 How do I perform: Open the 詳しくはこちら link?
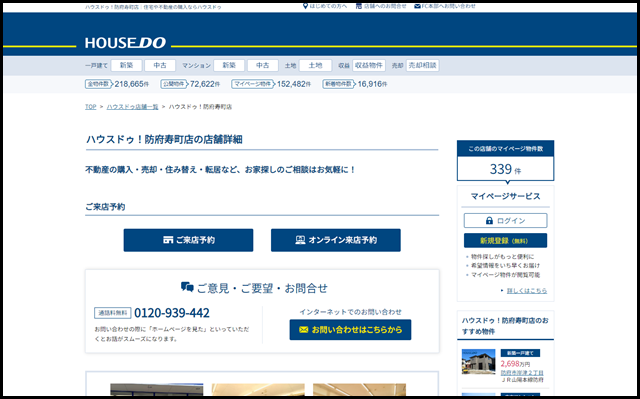pyautogui.click(x=527, y=291)
